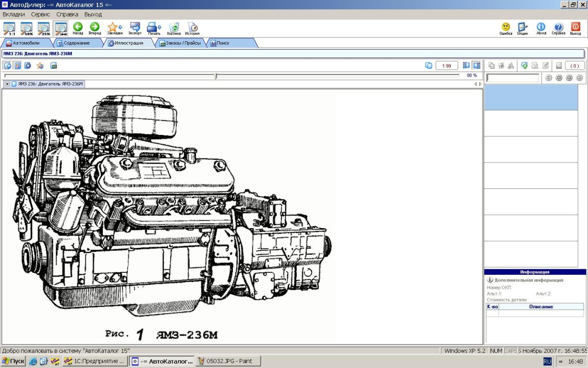Click the star favorites illustration icon
The image size is (588, 368).
[x=40, y=65]
